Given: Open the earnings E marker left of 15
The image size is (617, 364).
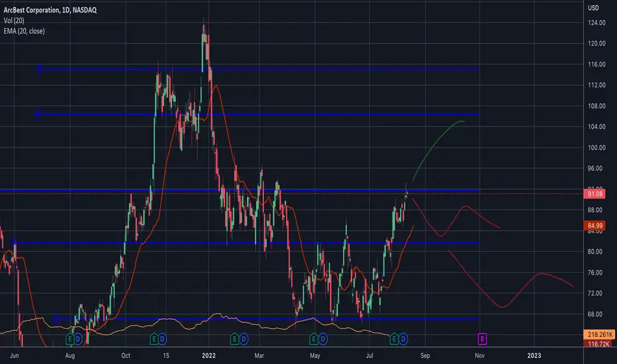Looking at the screenshot, I should 154,339.
